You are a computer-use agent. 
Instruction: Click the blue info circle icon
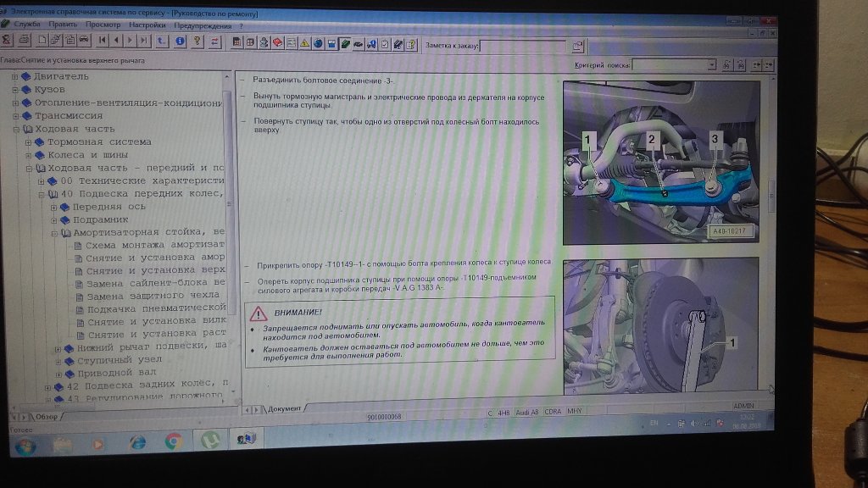(180, 41)
